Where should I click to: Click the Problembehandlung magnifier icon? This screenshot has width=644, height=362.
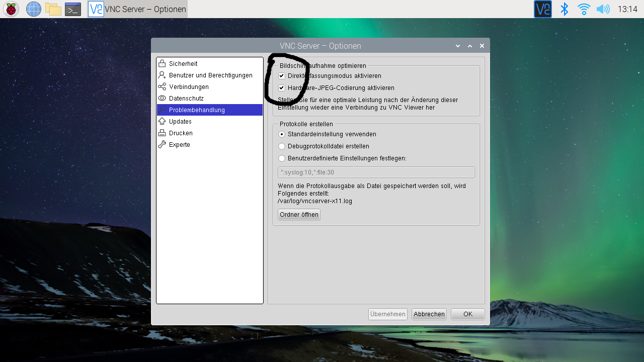click(x=162, y=110)
